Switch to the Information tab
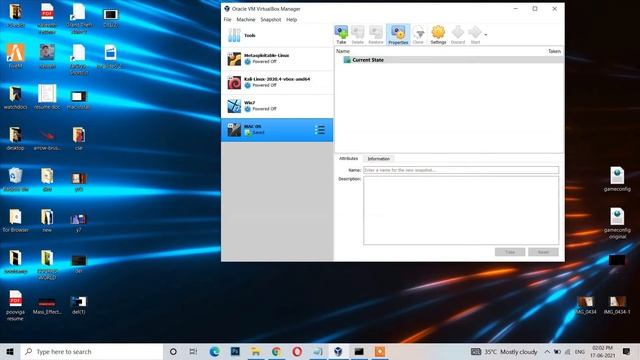The width and height of the screenshot is (640, 360). 378,159
